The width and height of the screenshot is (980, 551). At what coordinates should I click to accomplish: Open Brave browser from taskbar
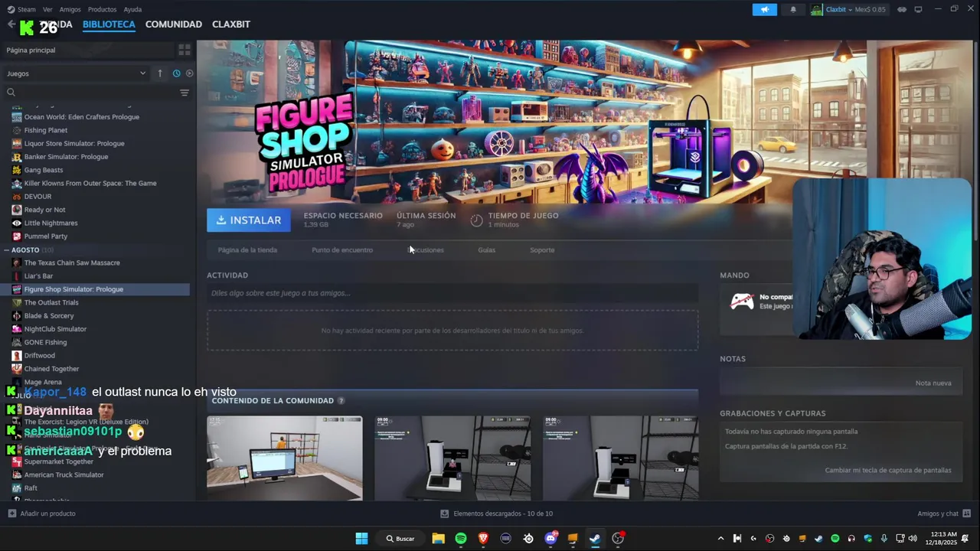click(483, 539)
